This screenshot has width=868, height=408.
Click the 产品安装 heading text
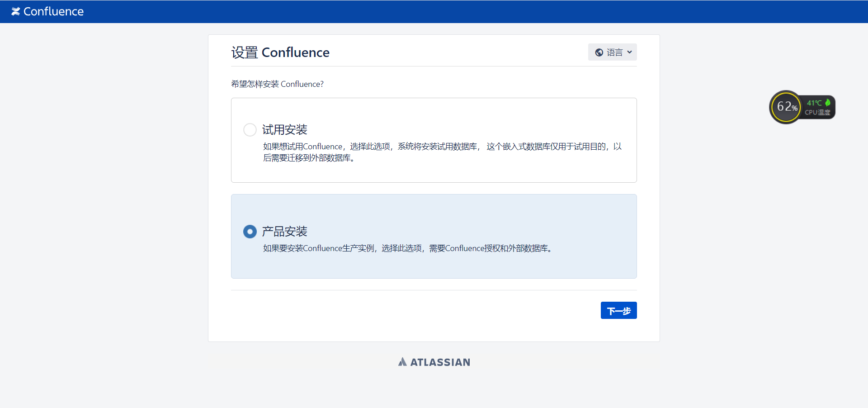[x=285, y=232]
